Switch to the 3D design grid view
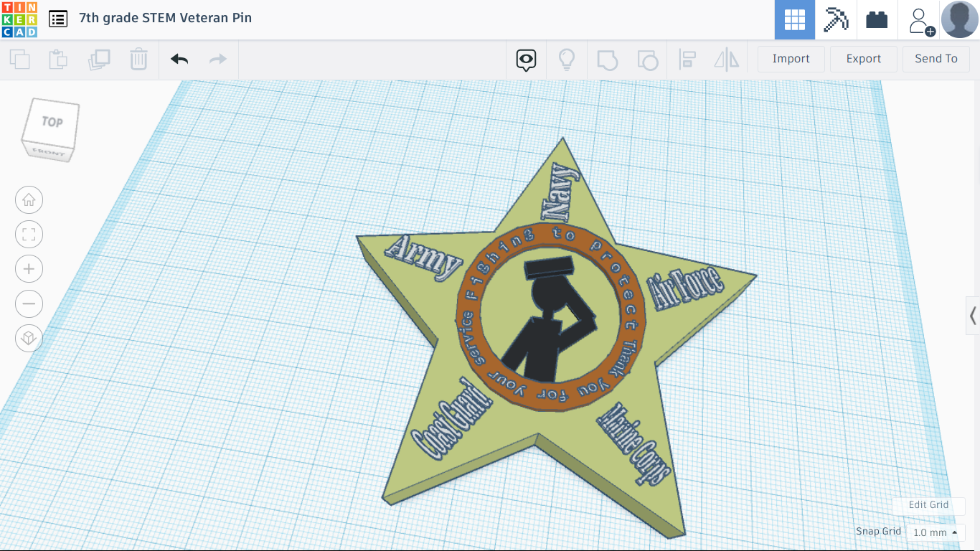980x551 pixels. [x=795, y=19]
